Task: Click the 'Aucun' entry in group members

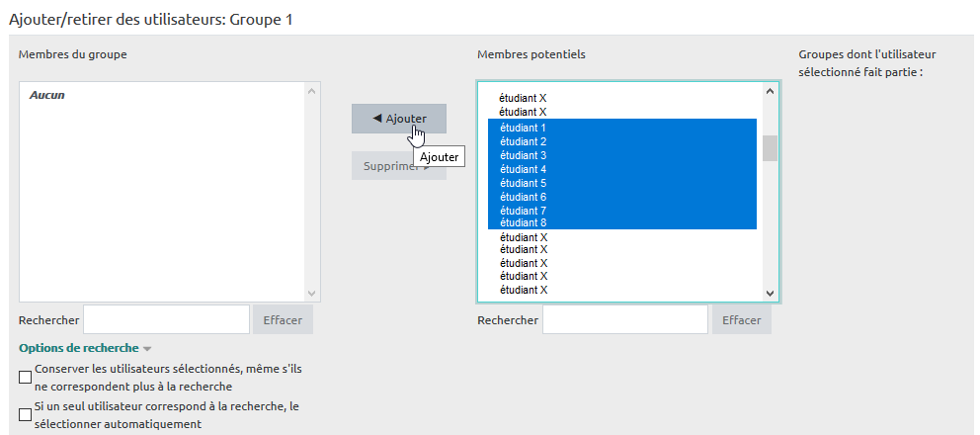Action: [47, 96]
